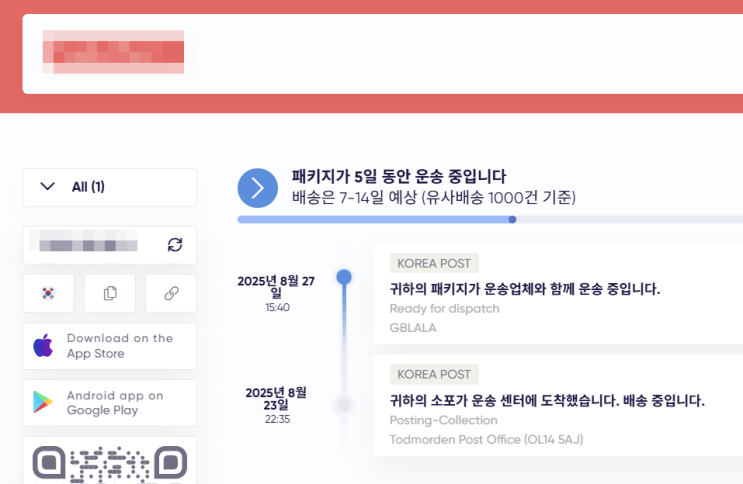Click KOREA POST tag in Ready for dispatch
The width and height of the screenshot is (743, 484).
pyautogui.click(x=434, y=263)
